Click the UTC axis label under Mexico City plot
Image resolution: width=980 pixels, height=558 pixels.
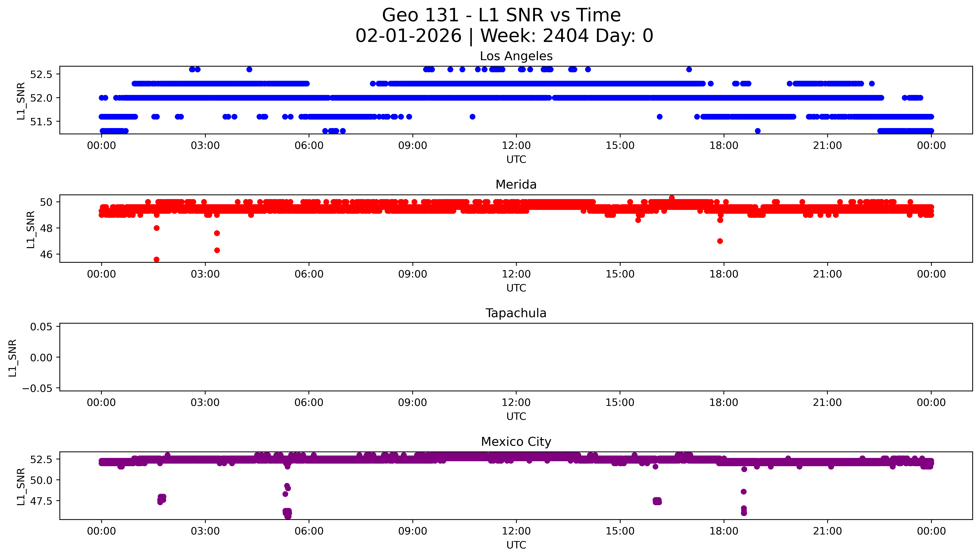[516, 545]
